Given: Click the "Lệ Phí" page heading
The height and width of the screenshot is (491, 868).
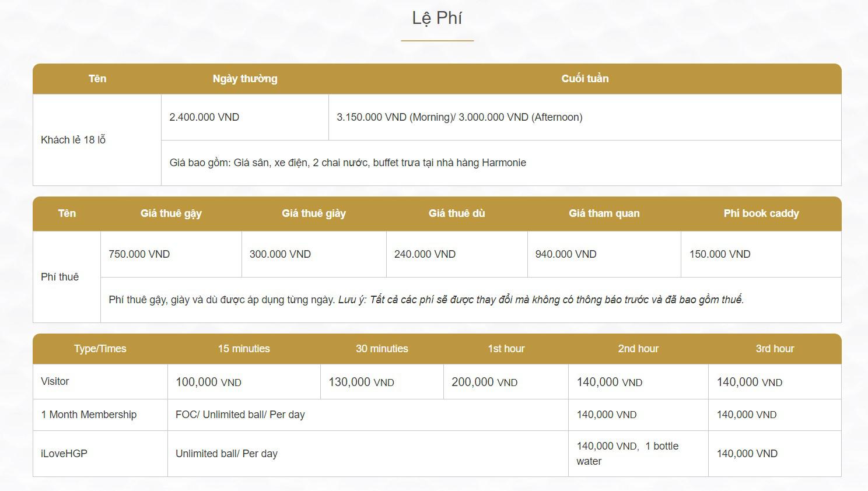Looking at the screenshot, I should tap(437, 18).
